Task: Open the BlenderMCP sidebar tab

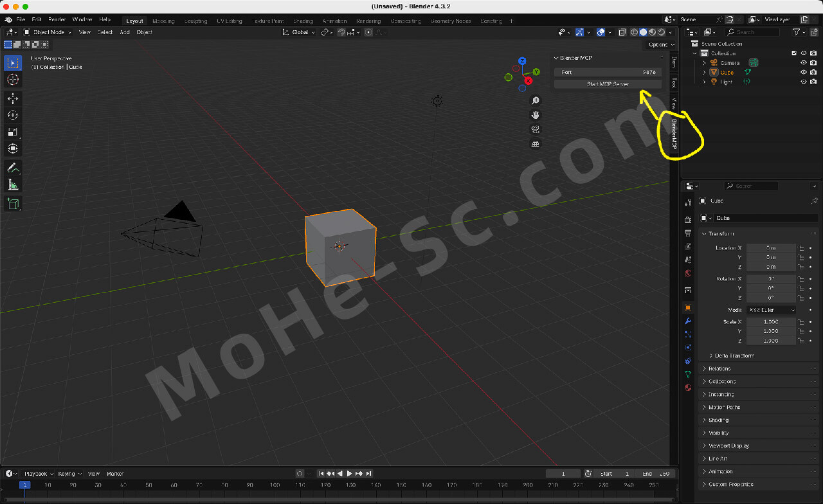Action: tap(674, 134)
